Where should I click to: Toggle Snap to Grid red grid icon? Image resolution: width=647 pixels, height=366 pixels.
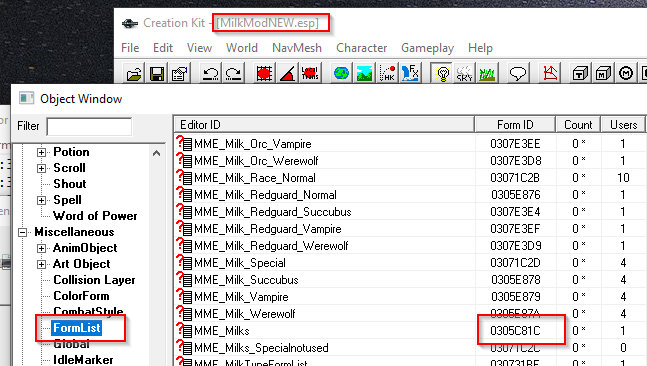tap(264, 74)
